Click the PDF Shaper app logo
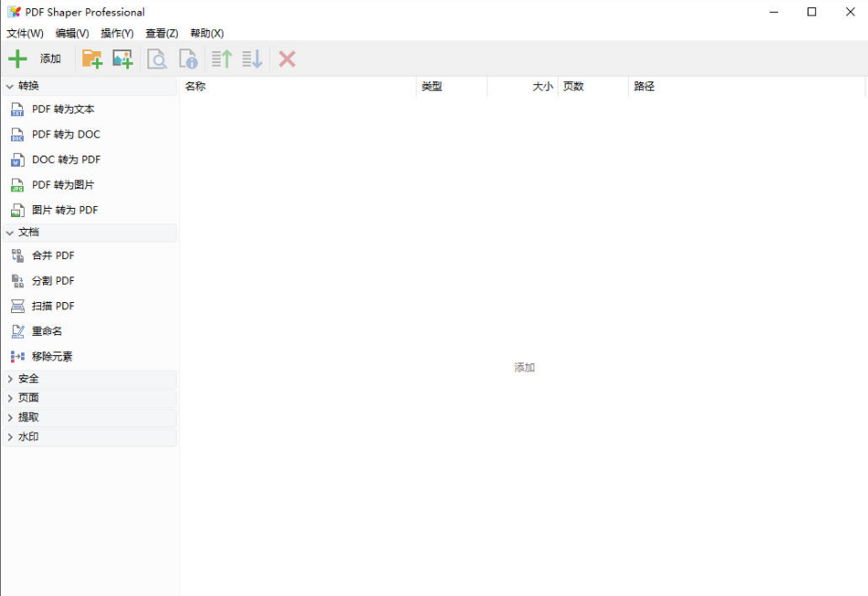Screen dimensions: 868x596 (15, 12)
